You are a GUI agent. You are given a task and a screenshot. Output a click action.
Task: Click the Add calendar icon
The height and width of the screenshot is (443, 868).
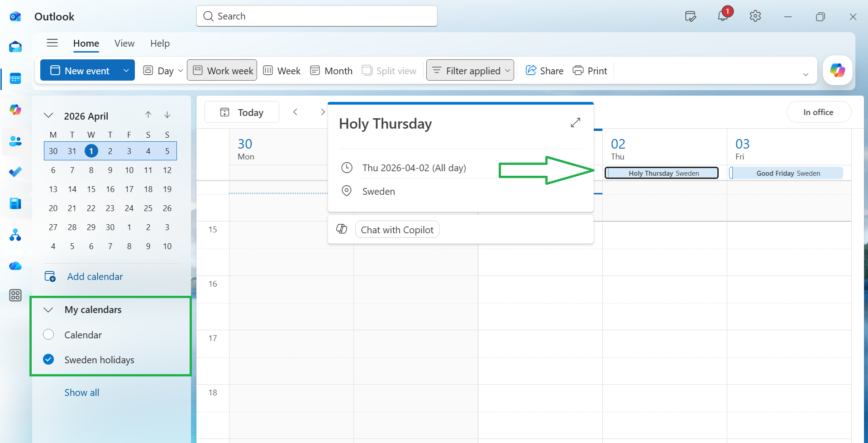50,276
